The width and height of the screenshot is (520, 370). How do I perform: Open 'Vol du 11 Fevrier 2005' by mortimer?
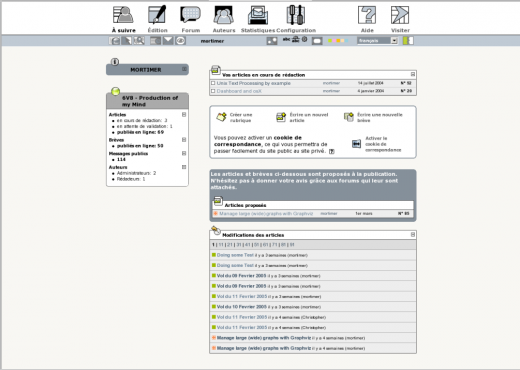pyautogui.click(x=241, y=296)
